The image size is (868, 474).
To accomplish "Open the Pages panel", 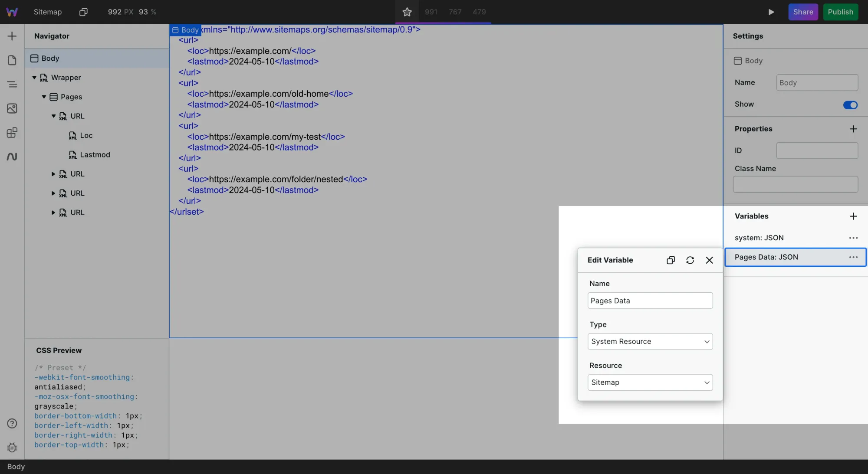I will [12, 60].
